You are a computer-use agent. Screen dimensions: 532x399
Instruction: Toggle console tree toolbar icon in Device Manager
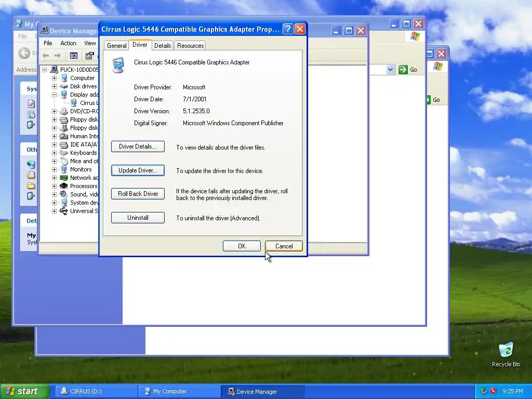[74, 56]
